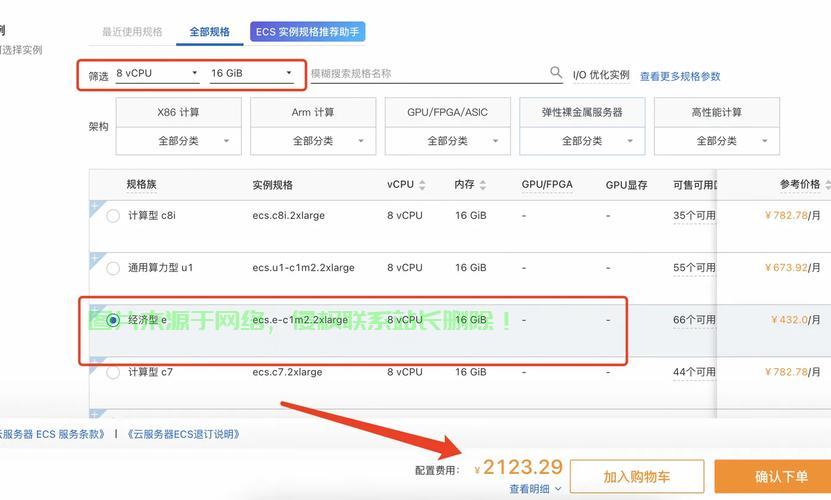Click ecs.c8i.2xlarge instance name

[288, 216]
